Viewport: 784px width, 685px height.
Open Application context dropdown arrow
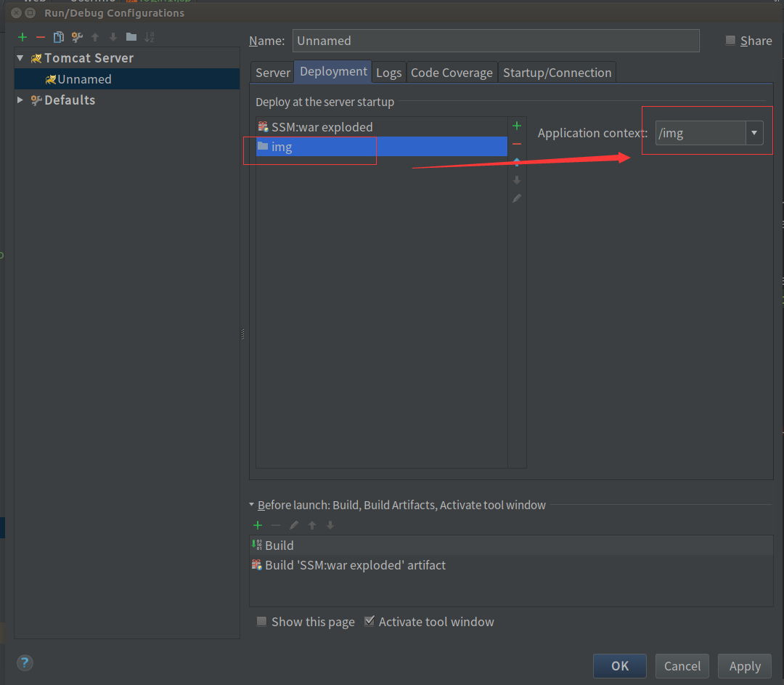click(x=754, y=133)
